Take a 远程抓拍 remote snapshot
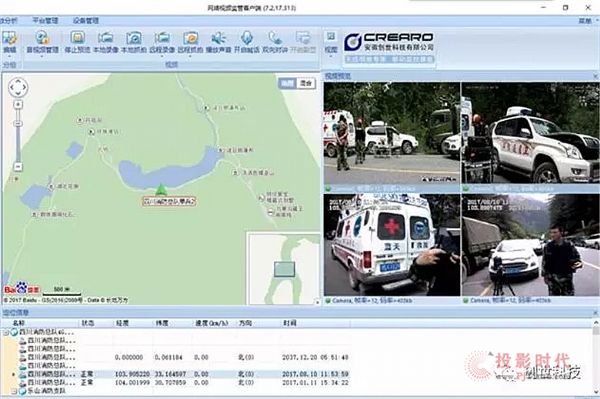 [x=190, y=42]
